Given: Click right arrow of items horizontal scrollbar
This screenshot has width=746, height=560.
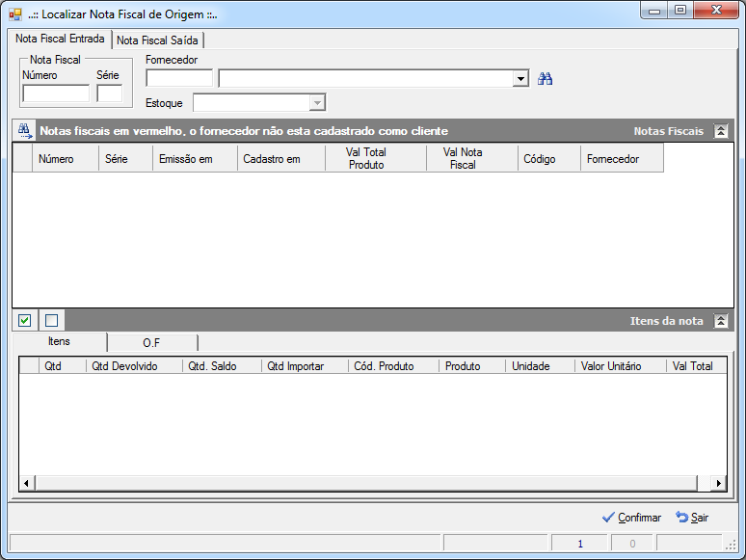Looking at the screenshot, I should pyautogui.click(x=718, y=484).
